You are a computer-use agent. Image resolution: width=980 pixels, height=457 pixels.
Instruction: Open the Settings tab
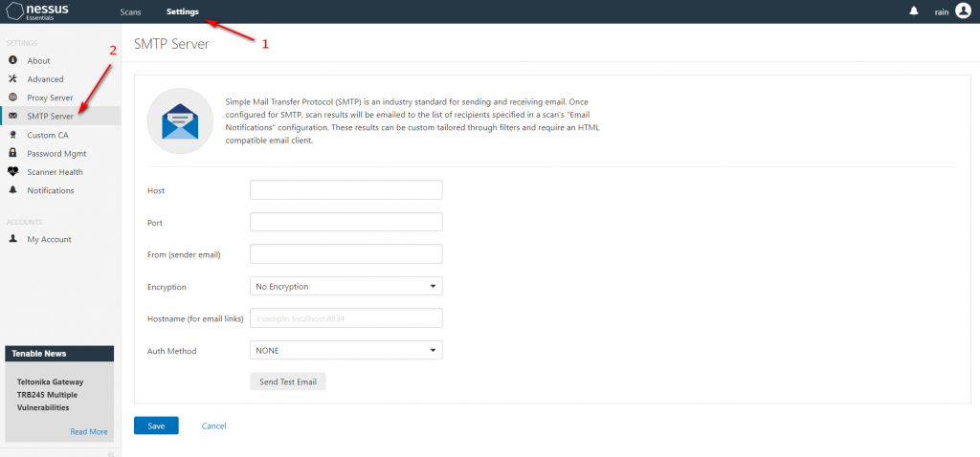pos(183,11)
